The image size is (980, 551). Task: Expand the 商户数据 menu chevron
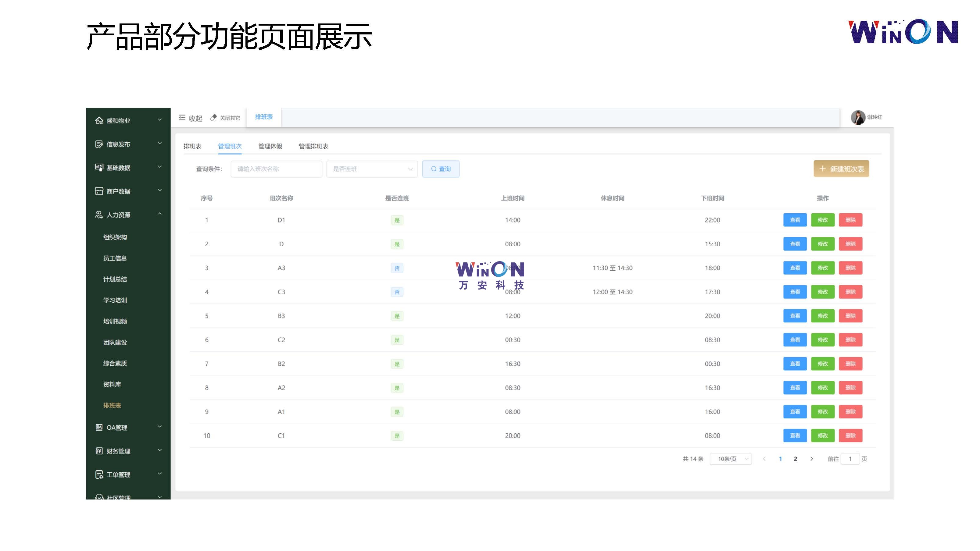tap(160, 190)
